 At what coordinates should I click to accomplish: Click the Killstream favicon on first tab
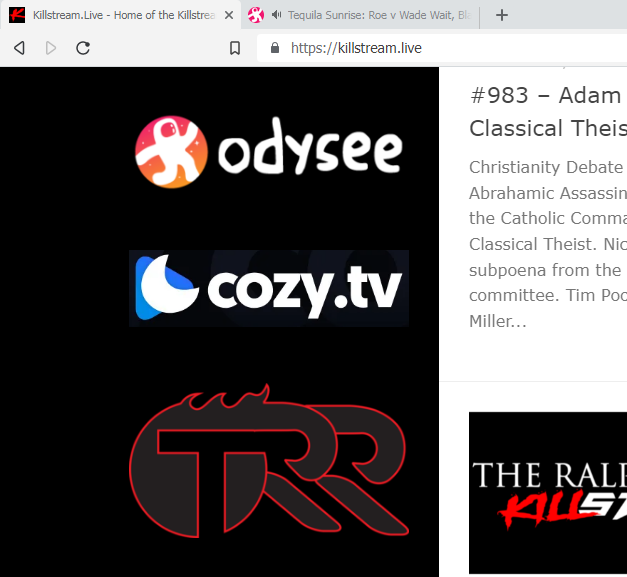(x=17, y=15)
